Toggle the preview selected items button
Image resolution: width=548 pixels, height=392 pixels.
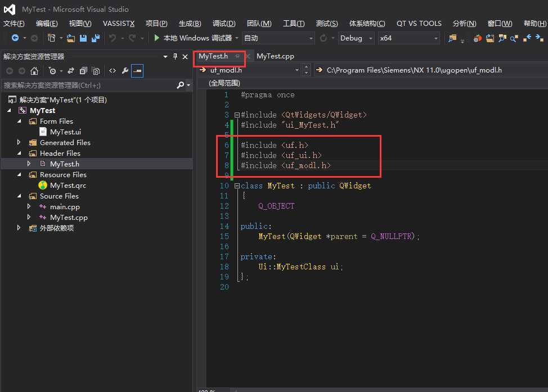137,71
